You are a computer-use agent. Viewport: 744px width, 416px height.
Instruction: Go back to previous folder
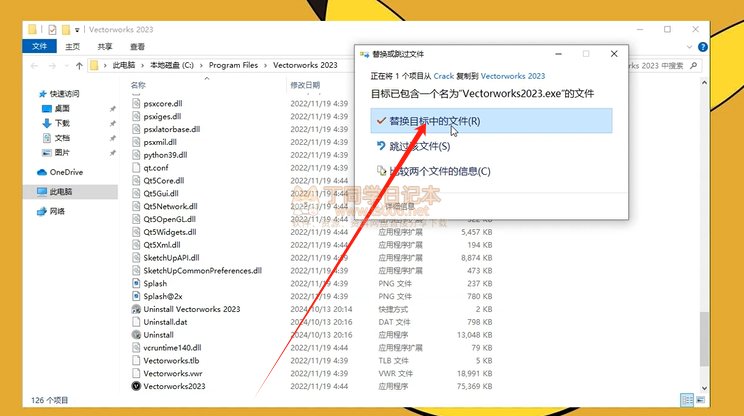tap(34, 65)
